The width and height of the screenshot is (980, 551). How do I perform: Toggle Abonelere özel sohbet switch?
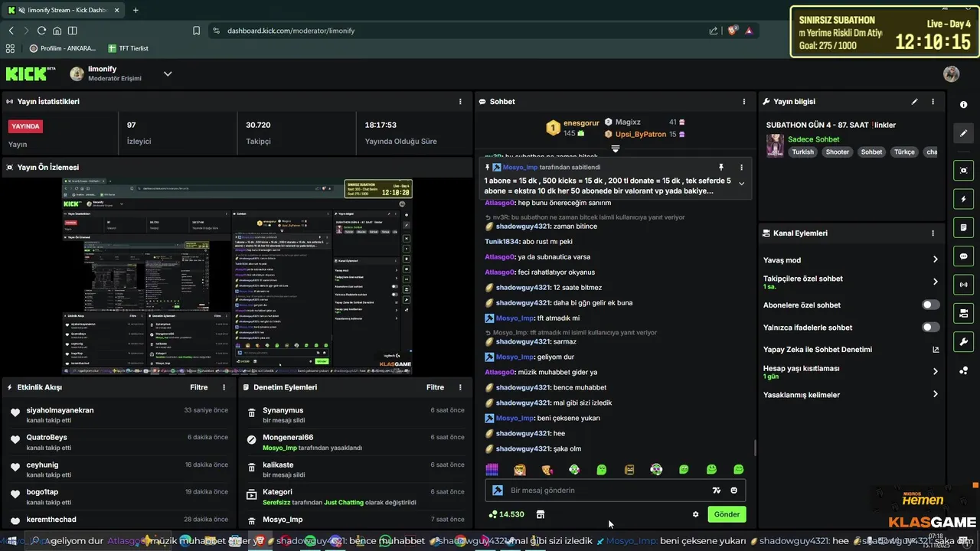pyautogui.click(x=930, y=305)
